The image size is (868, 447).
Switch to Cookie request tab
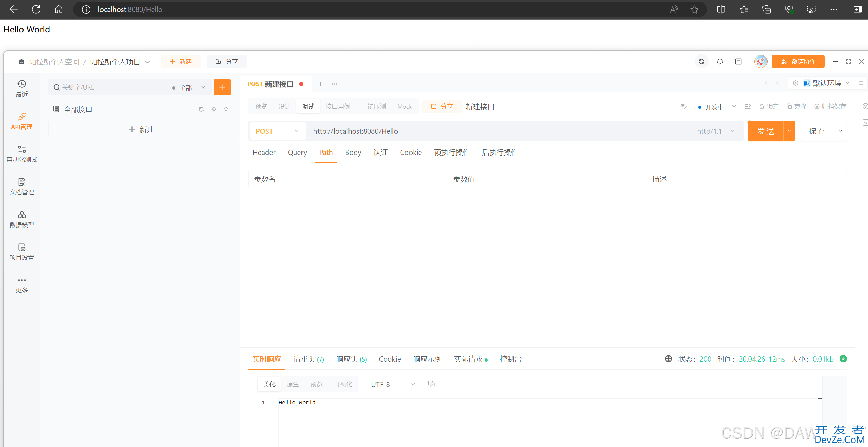411,153
